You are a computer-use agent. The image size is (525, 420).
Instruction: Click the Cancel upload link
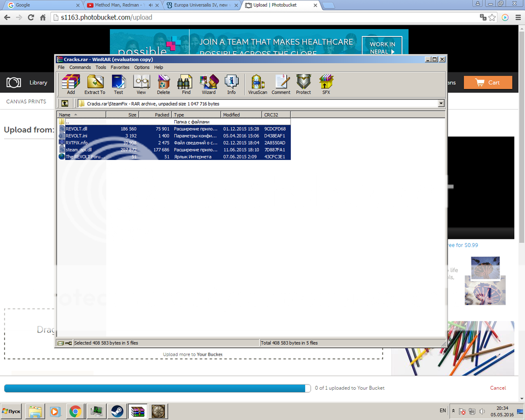tap(498, 388)
